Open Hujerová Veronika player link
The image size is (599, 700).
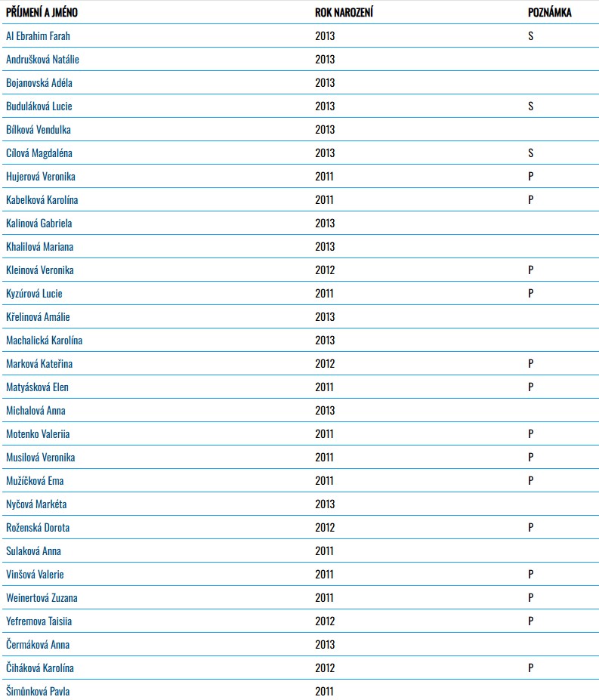click(41, 176)
